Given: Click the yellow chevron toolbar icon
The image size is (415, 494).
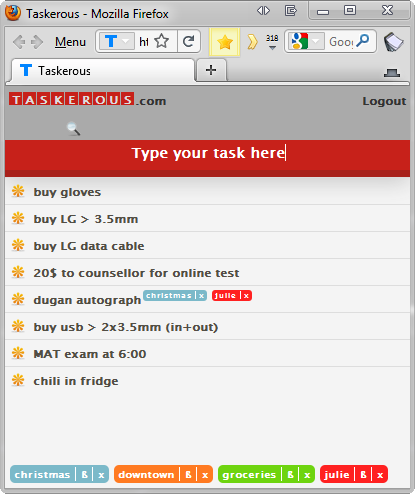Looking at the screenshot, I should pyautogui.click(x=252, y=42).
